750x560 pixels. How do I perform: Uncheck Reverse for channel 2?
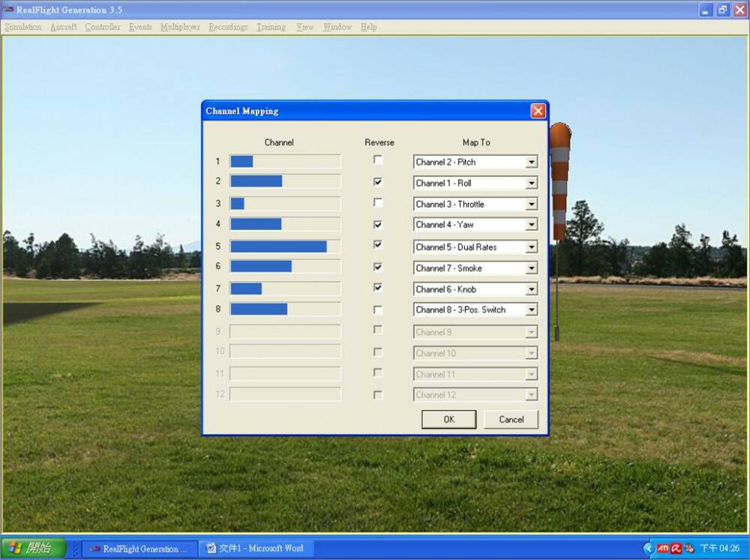[x=378, y=181]
